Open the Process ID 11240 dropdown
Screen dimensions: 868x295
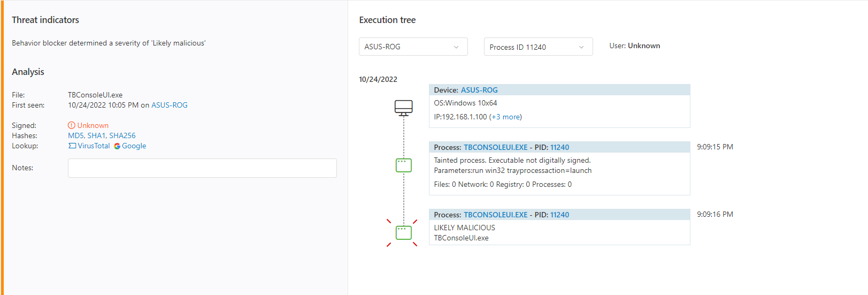(538, 47)
